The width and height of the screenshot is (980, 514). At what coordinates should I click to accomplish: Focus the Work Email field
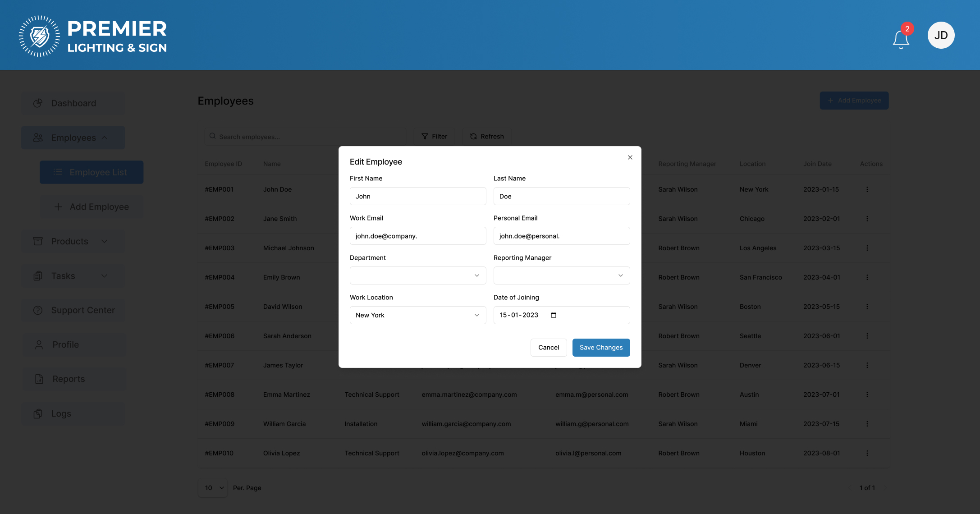[417, 236]
